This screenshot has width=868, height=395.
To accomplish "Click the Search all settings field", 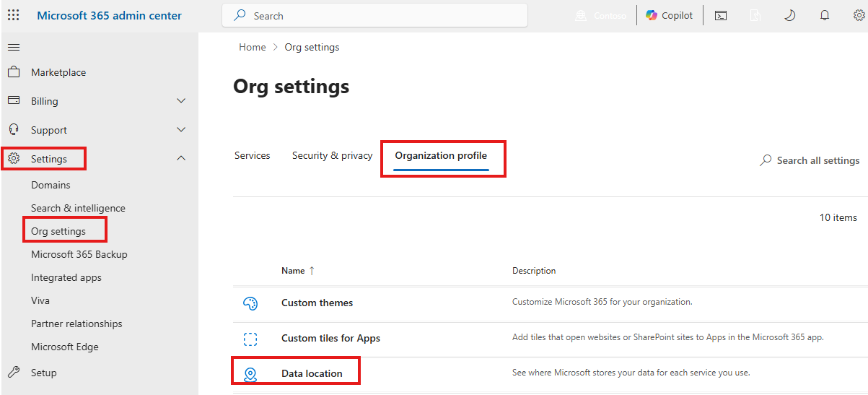I will pyautogui.click(x=810, y=160).
